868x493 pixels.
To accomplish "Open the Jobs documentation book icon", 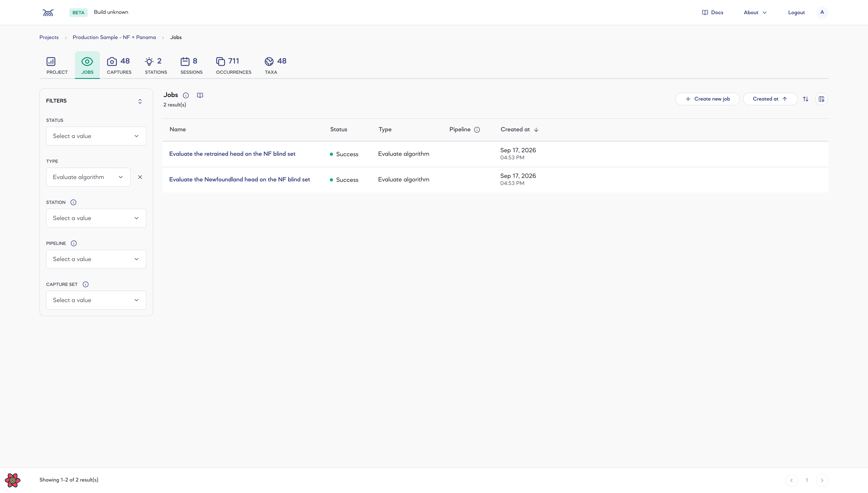I will pos(200,95).
